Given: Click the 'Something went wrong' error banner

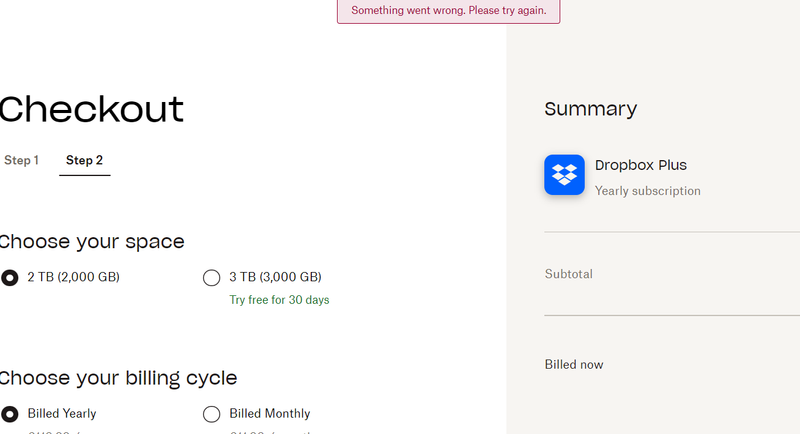Looking at the screenshot, I should (x=448, y=10).
